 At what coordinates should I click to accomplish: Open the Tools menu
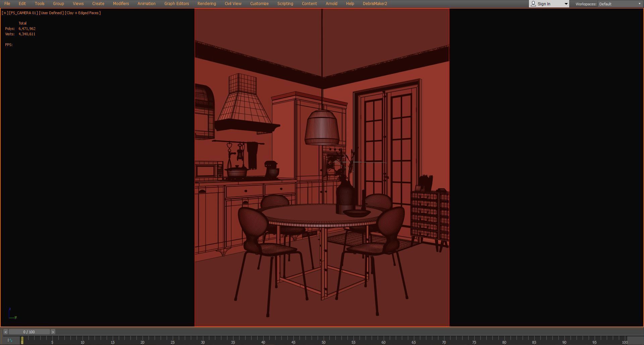(40, 3)
